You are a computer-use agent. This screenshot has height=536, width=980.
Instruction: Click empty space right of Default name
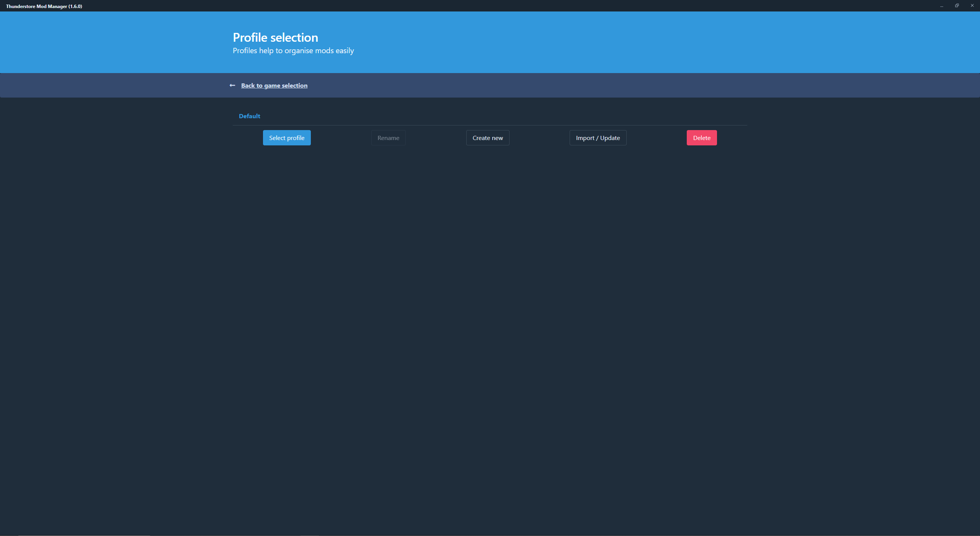point(498,116)
